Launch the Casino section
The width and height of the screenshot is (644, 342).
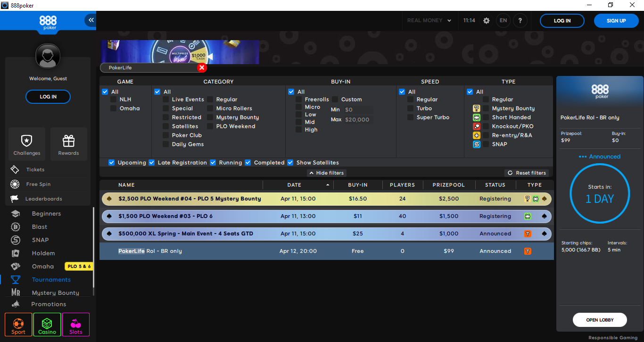click(x=47, y=325)
